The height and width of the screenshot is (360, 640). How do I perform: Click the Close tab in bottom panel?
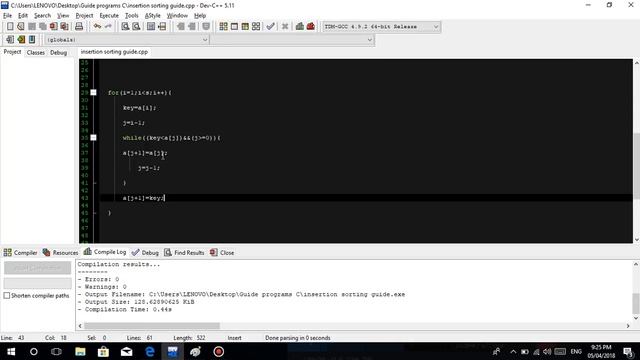(x=222, y=253)
